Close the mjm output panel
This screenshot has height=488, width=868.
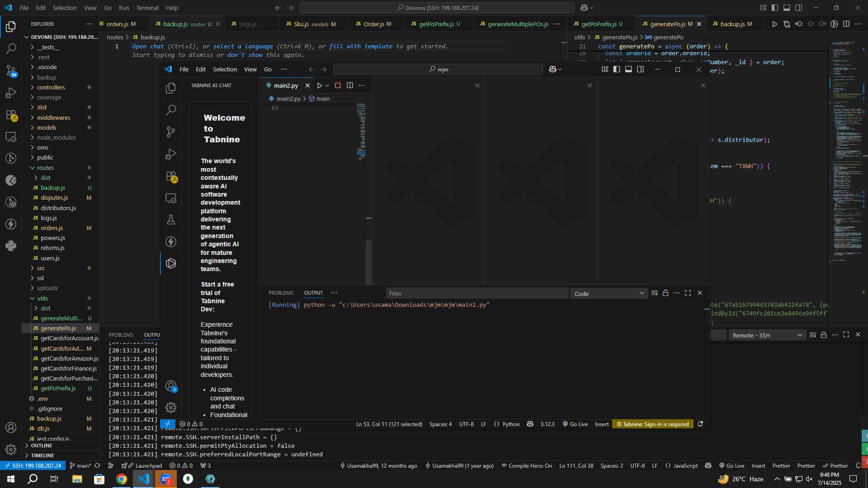700,293
